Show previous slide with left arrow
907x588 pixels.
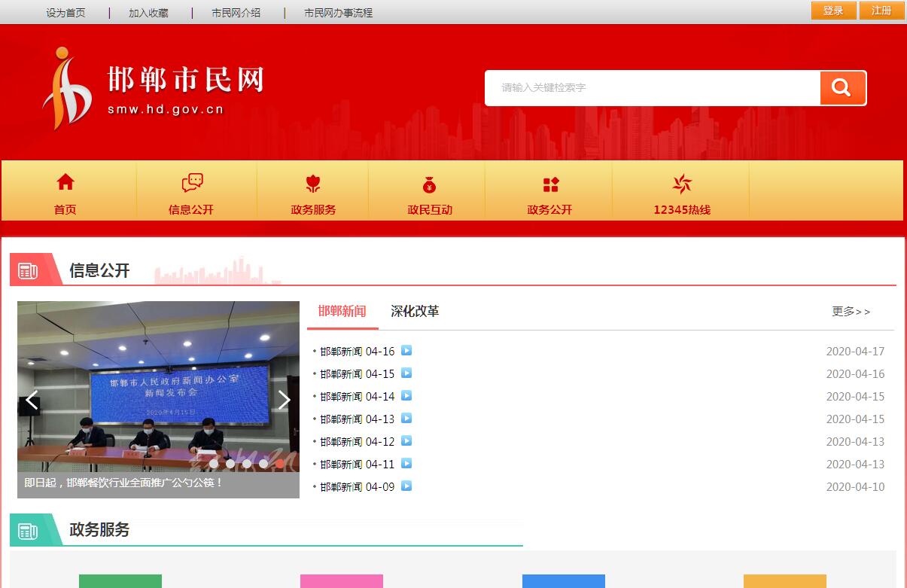32,401
